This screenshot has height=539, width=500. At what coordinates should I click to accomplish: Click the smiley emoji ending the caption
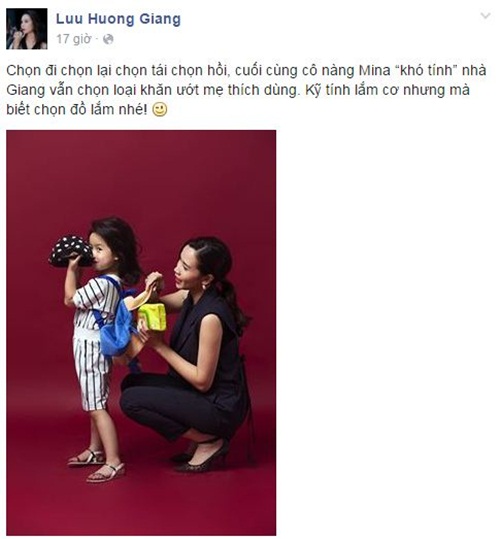point(160,109)
